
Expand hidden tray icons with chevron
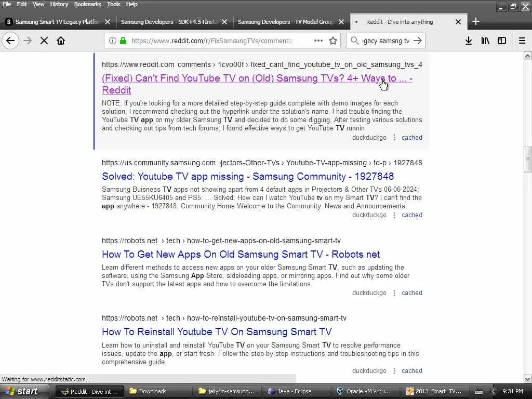pyautogui.click(x=494, y=392)
